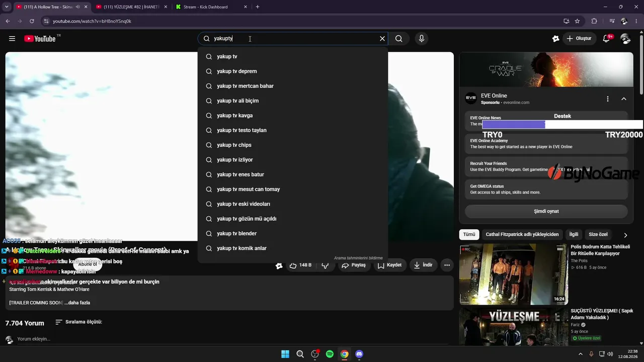Screen dimensions: 644x362
Task: Open the YouTube notifications bell
Action: (607, 39)
